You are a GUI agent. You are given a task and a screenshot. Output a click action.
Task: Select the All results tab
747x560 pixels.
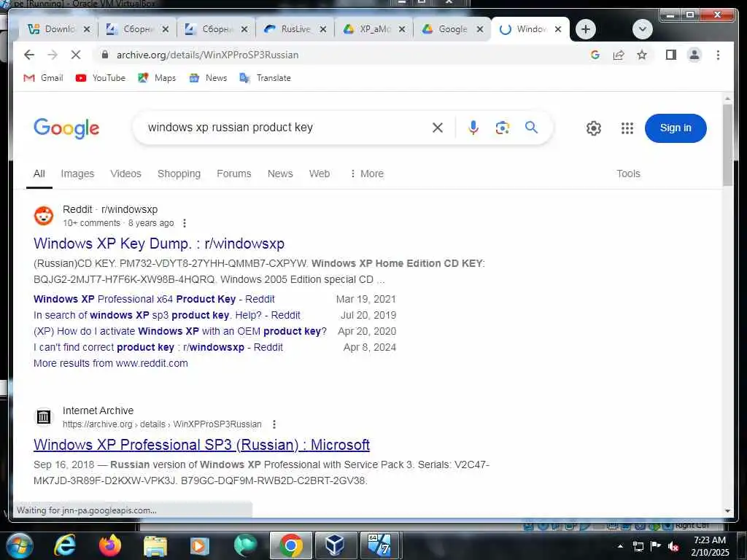tap(39, 174)
